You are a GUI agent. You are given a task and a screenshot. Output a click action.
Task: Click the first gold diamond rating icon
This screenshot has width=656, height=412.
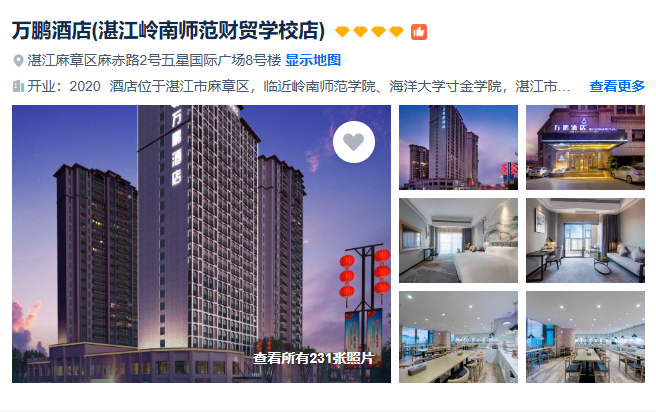(342, 32)
